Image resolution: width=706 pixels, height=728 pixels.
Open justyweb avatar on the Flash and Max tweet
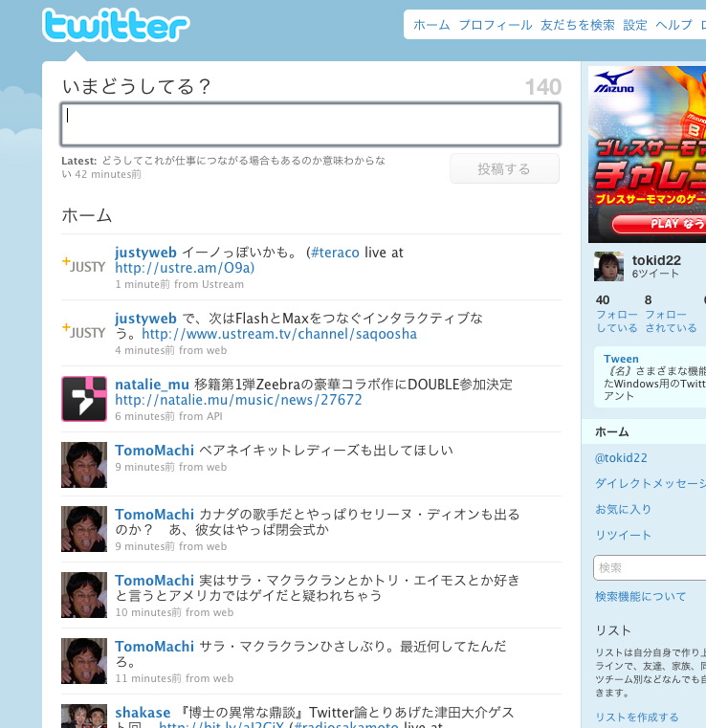coord(84,331)
